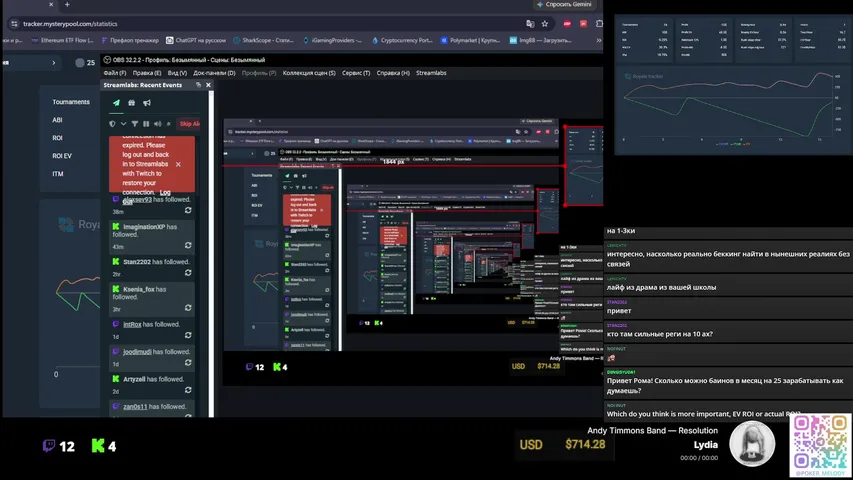Open the megaphone tab in Streamlabs panel

click(147, 103)
